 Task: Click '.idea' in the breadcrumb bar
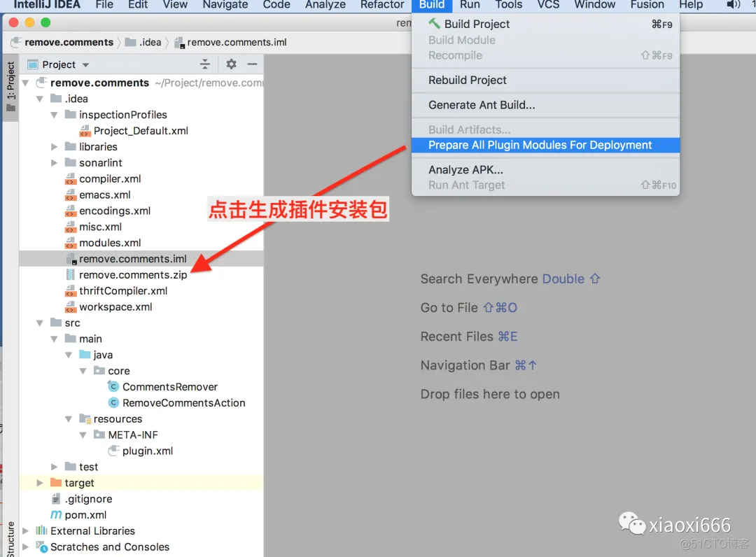point(143,42)
